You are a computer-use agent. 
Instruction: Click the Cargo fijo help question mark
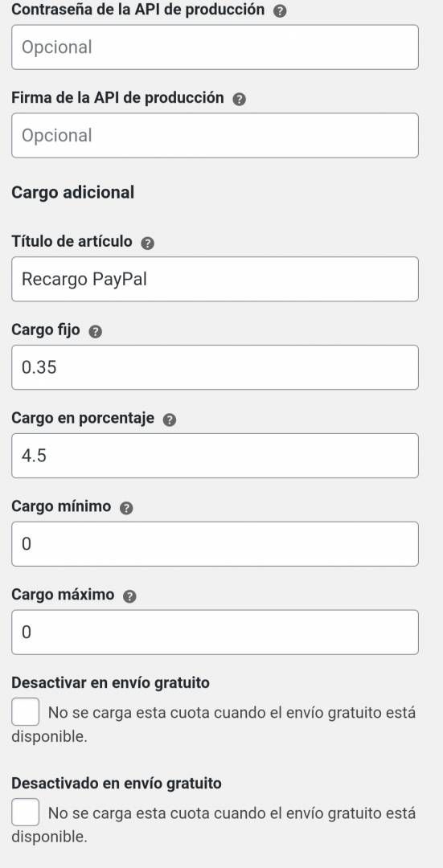95,332
